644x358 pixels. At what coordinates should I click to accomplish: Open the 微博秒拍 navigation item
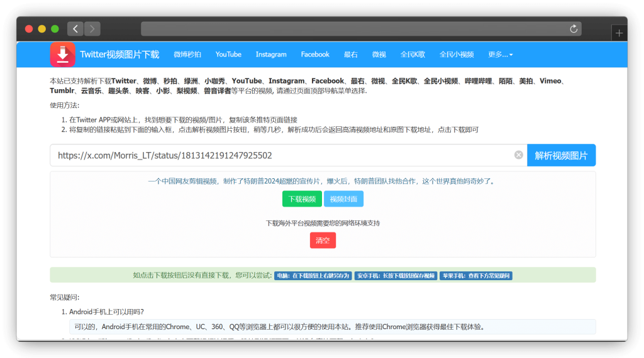187,55
